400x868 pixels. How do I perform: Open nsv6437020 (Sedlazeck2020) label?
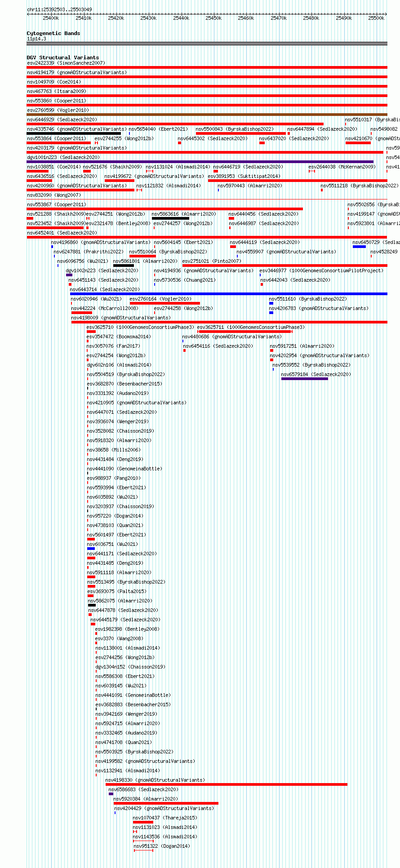tap(294, 138)
